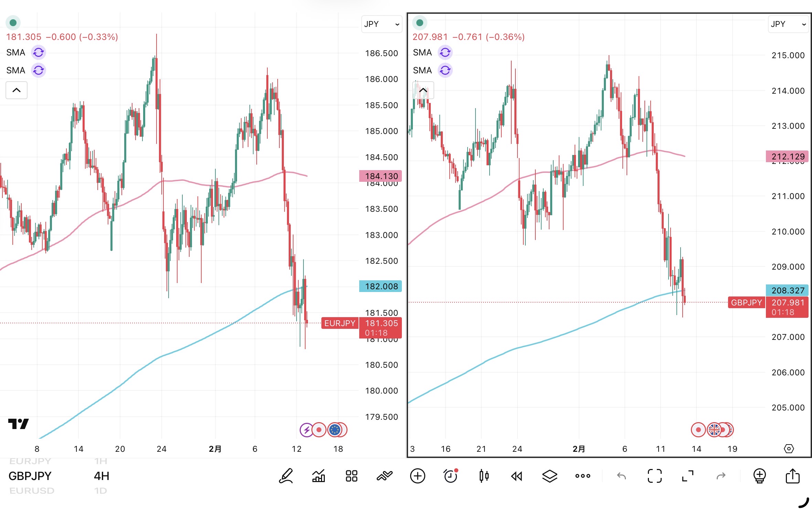The height and width of the screenshot is (511, 812).
Task: Open the layers object tree icon
Action: (549, 476)
